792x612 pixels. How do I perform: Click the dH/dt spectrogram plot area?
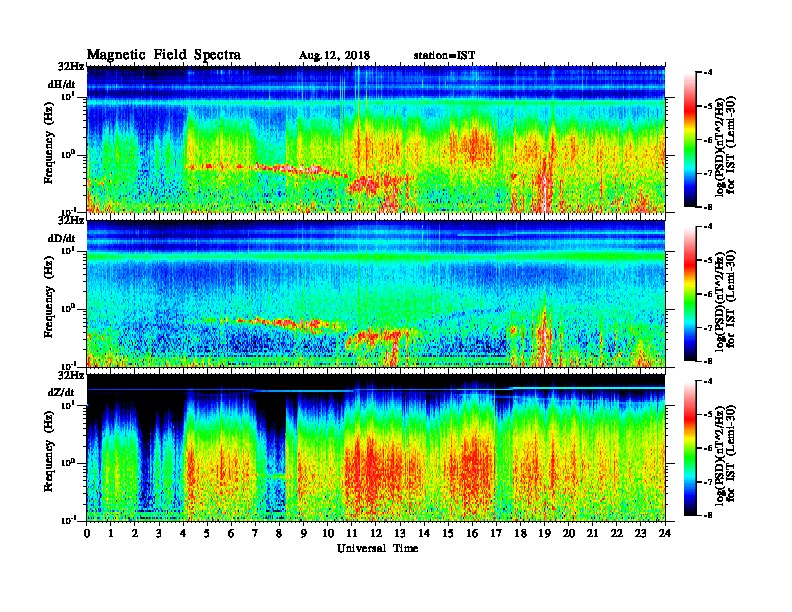[376, 139]
